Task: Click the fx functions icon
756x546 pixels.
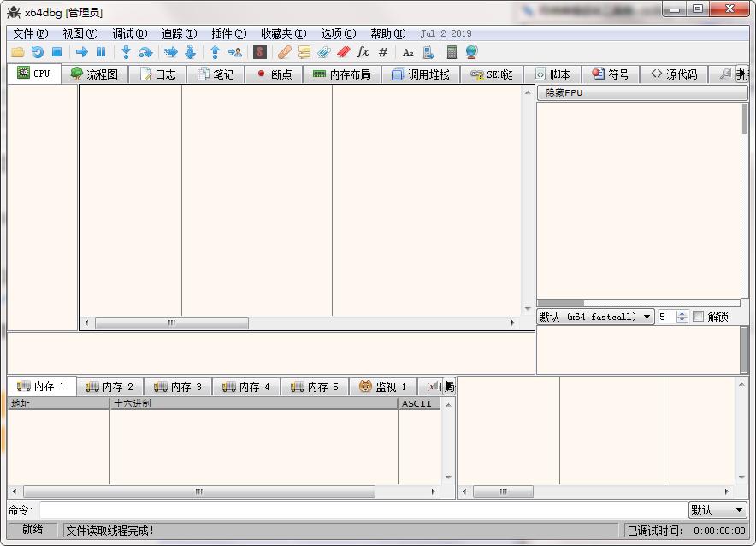Action: (363, 52)
